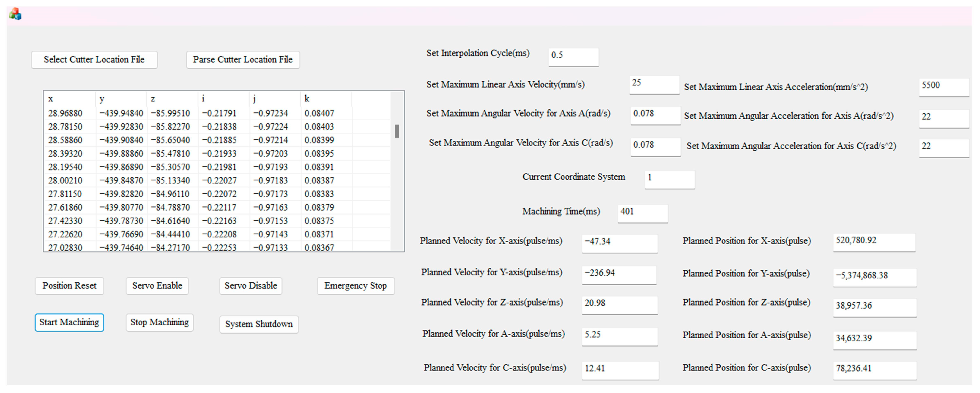This screenshot has width=980, height=393.
Task: Click the k column header
Action: point(326,99)
